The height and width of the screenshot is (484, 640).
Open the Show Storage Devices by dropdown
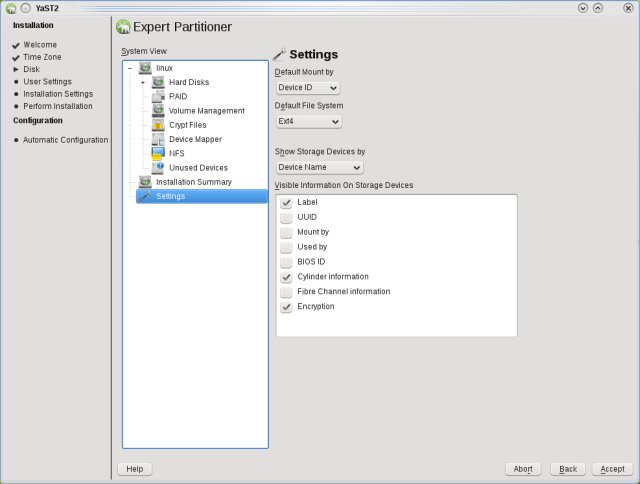click(319, 167)
